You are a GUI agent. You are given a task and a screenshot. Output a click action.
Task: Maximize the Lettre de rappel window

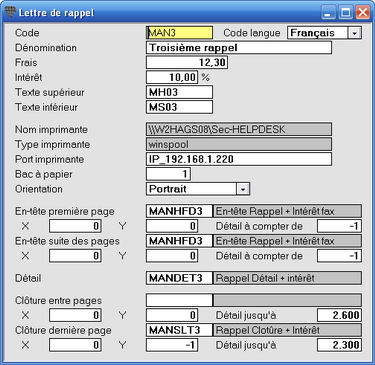[346, 13]
